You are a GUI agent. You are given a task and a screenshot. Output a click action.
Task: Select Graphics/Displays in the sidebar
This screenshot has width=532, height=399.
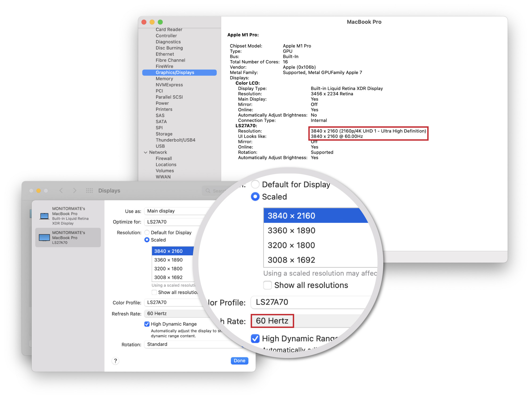click(175, 72)
